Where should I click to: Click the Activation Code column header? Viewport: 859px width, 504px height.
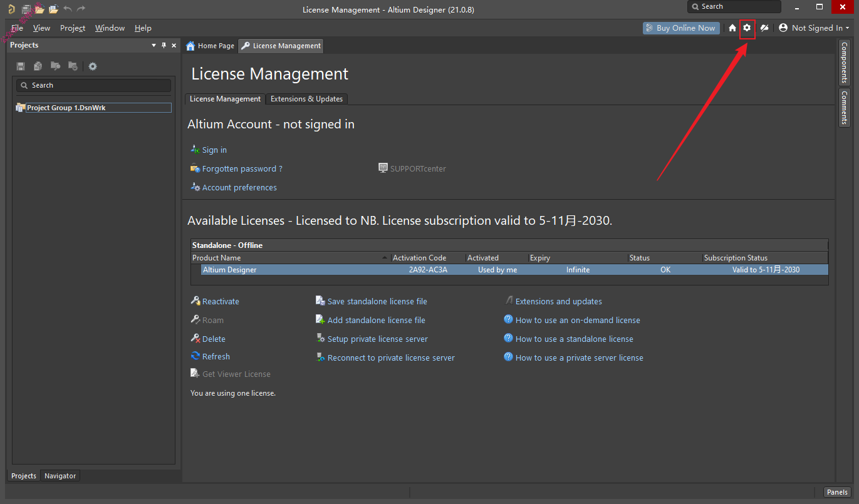(429, 258)
